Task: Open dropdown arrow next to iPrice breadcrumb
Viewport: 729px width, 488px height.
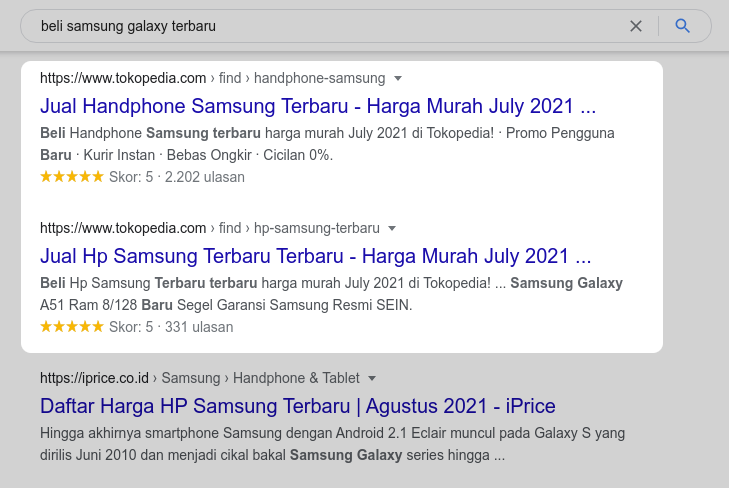Action: tap(372, 379)
